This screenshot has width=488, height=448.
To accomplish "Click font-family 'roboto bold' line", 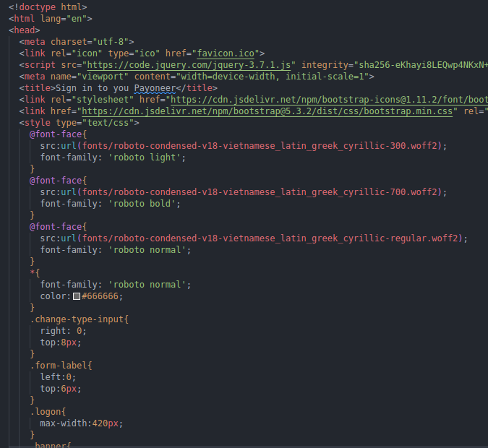I will pos(111,204).
